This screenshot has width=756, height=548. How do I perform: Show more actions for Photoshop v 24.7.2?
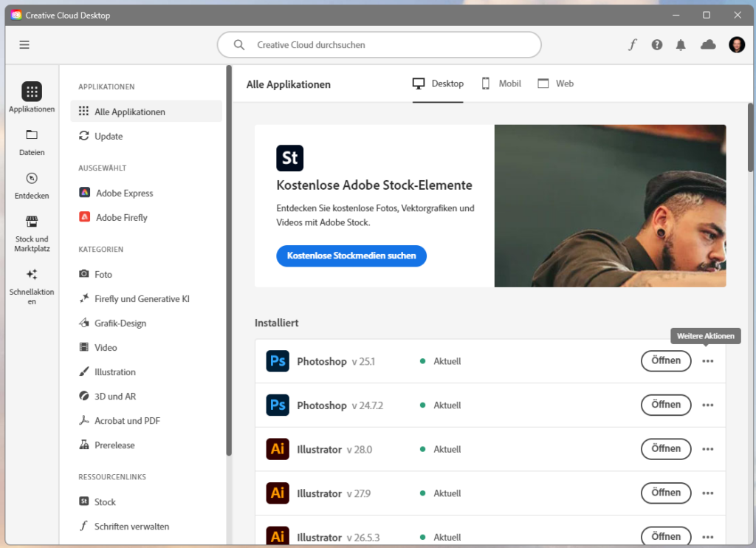point(708,405)
